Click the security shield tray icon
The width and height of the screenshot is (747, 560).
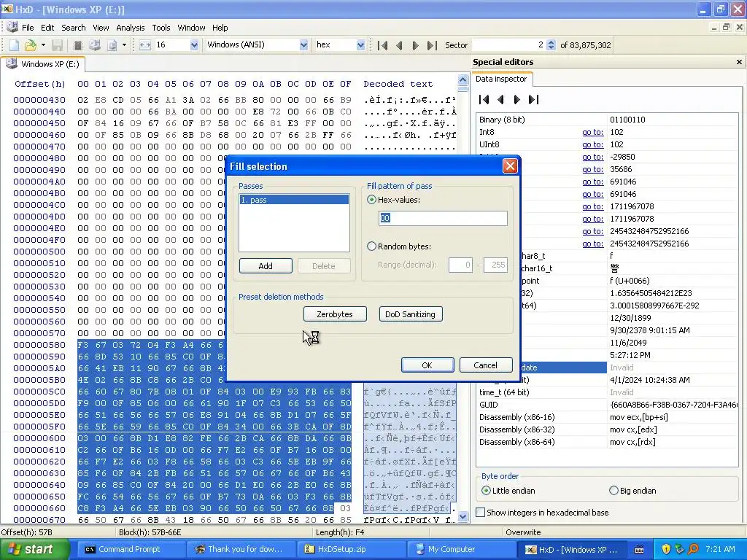click(x=665, y=550)
